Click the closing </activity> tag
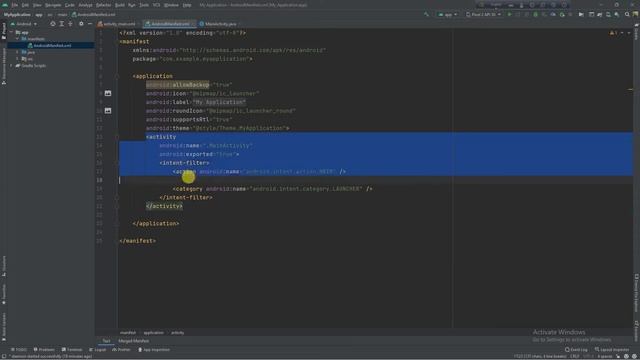This screenshot has height=360, width=640. 164,206
